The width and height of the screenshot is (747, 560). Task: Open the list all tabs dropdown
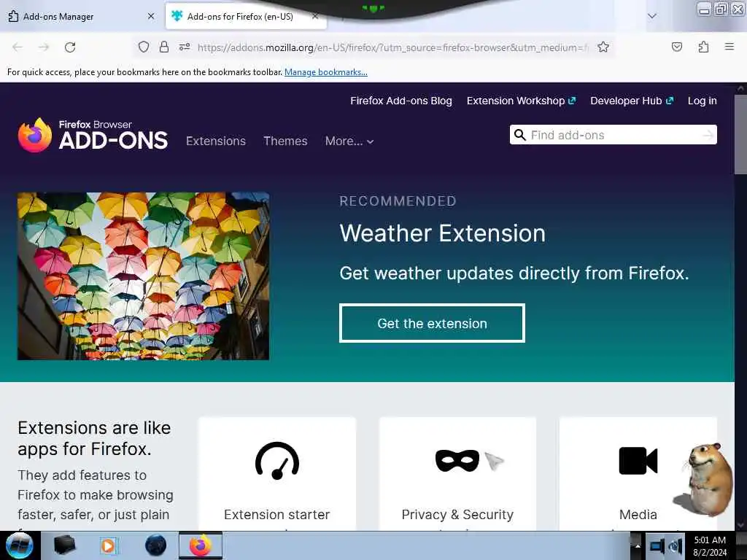click(651, 16)
